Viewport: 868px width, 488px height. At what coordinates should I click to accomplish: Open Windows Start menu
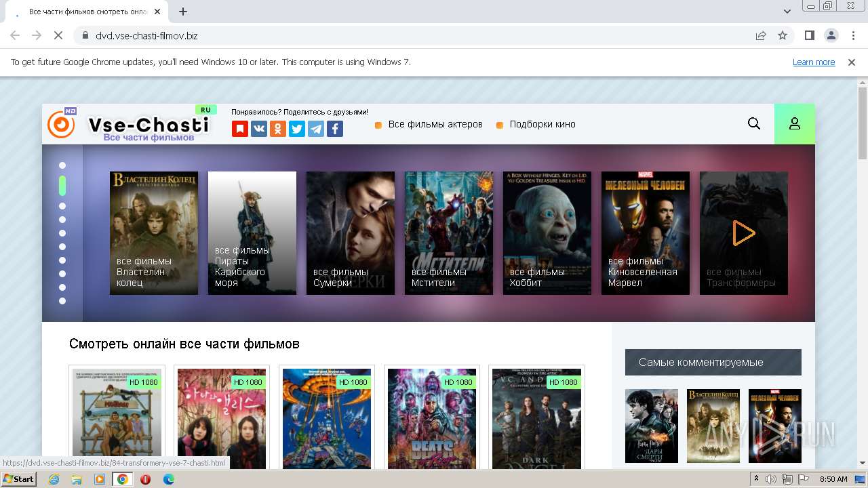(x=19, y=479)
